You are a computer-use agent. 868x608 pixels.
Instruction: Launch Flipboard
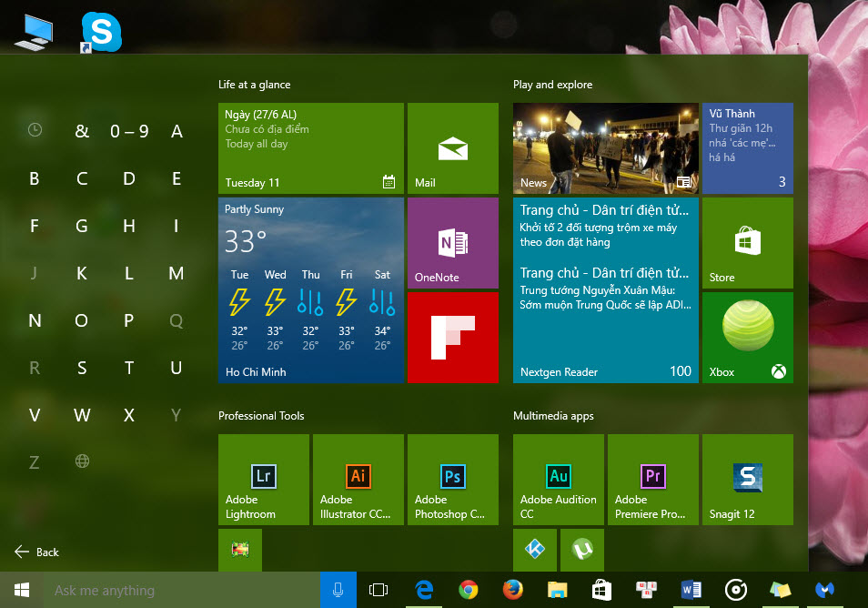[452, 338]
